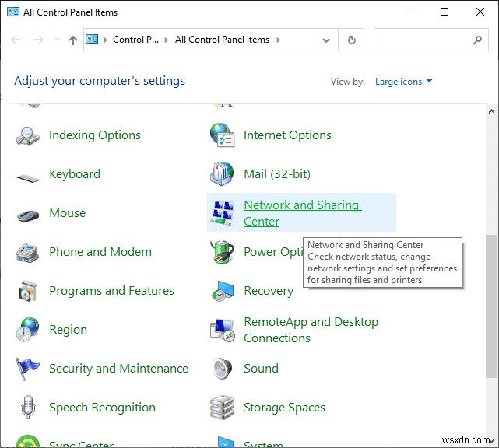Open the View by Large icons dropdown

tap(403, 82)
